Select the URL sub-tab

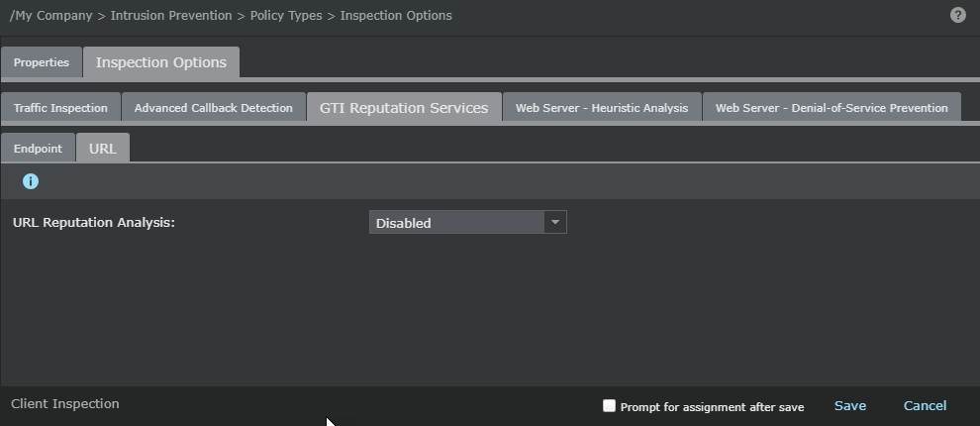tap(103, 149)
